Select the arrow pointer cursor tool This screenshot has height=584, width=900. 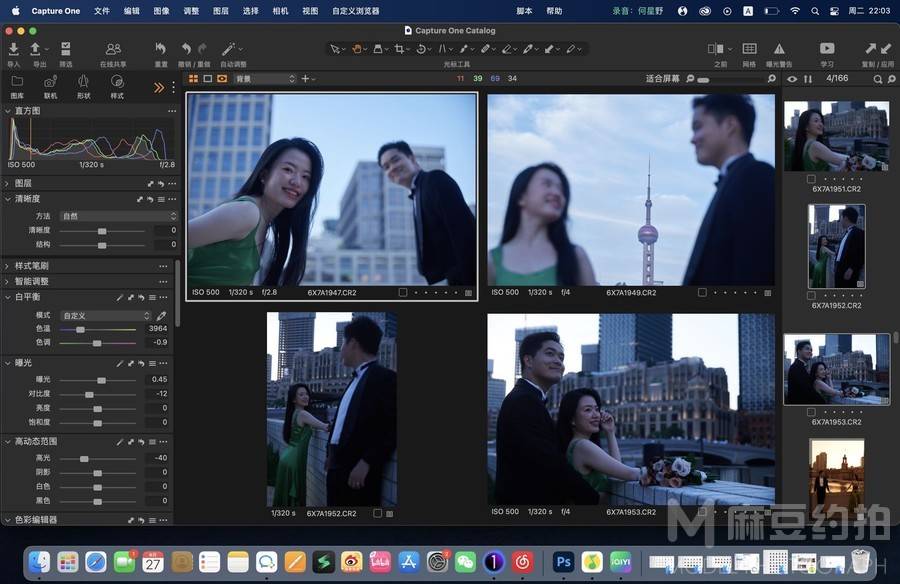coord(335,49)
